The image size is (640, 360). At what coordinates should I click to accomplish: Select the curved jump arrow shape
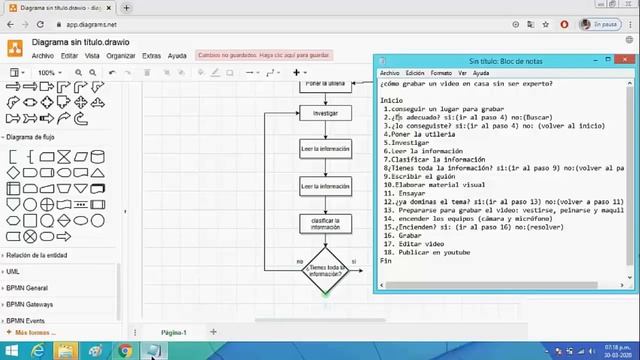64,118
